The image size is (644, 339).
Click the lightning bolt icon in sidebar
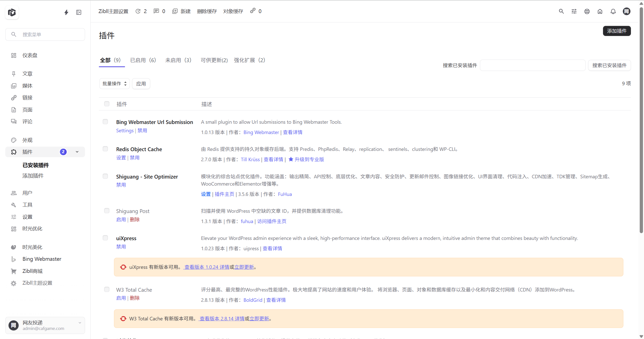(x=66, y=12)
